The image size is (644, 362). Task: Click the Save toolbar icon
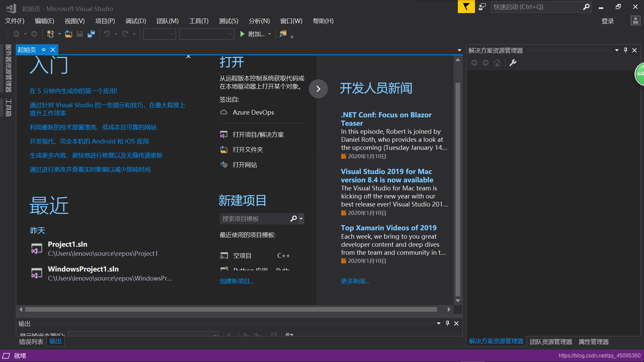click(80, 34)
